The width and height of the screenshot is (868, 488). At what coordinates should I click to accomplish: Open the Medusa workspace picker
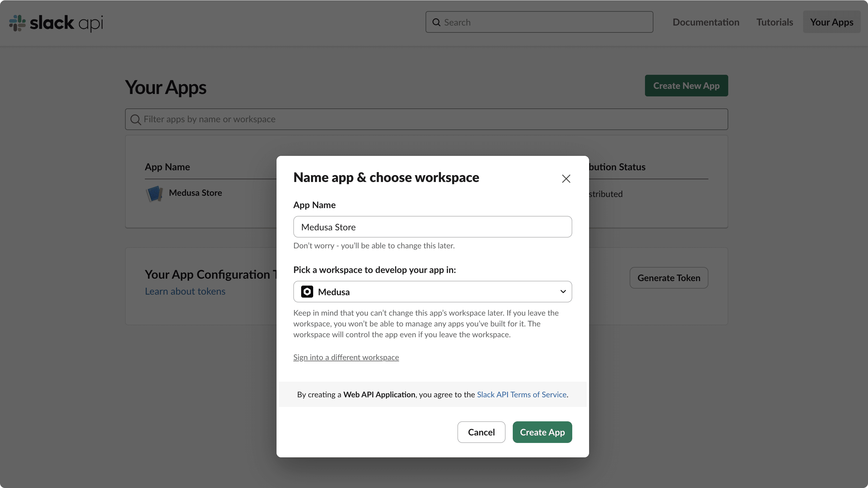tap(432, 291)
